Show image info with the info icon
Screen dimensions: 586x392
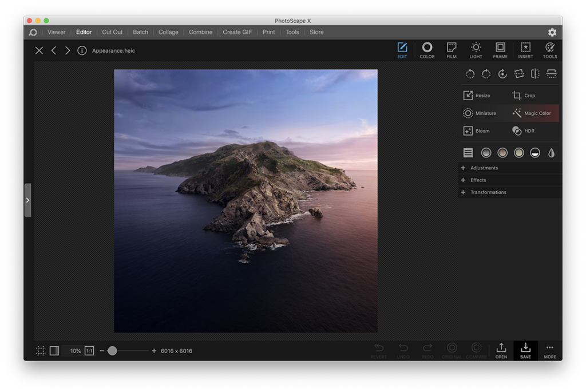click(82, 51)
